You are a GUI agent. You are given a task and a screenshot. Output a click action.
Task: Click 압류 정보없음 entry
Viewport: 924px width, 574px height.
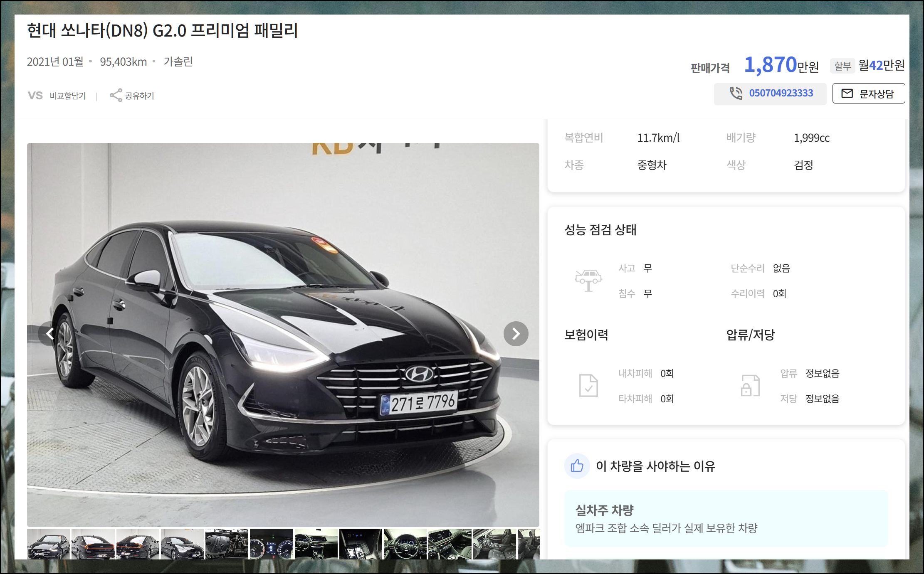tap(810, 374)
